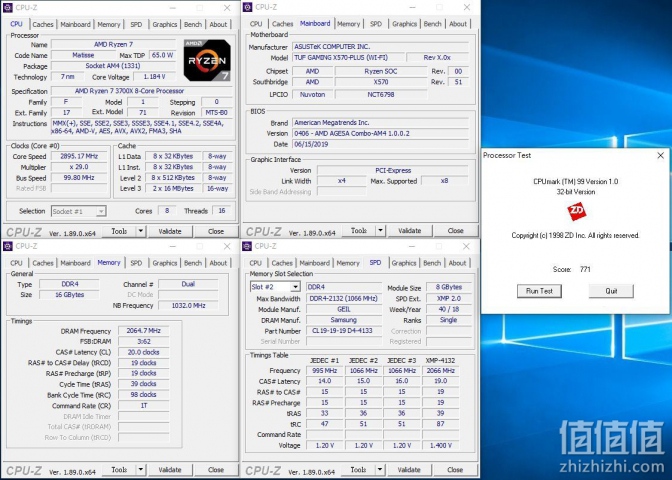Click the AMD Ryzen 7 logo image

coord(207,60)
